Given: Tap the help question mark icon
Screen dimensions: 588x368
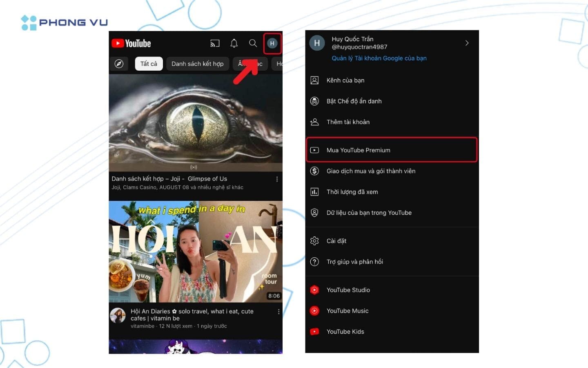Looking at the screenshot, I should (x=314, y=262).
